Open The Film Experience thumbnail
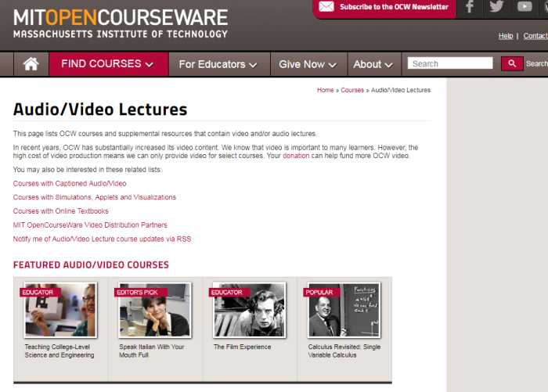The height and width of the screenshot is (392, 548). click(249, 311)
